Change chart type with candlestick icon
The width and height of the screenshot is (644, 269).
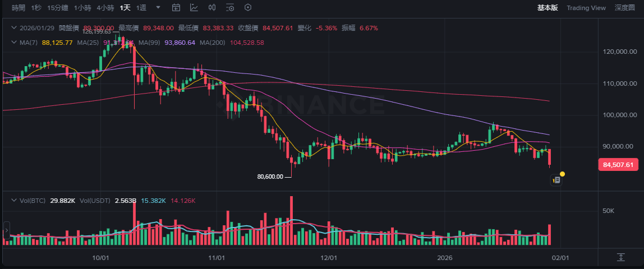(212, 8)
